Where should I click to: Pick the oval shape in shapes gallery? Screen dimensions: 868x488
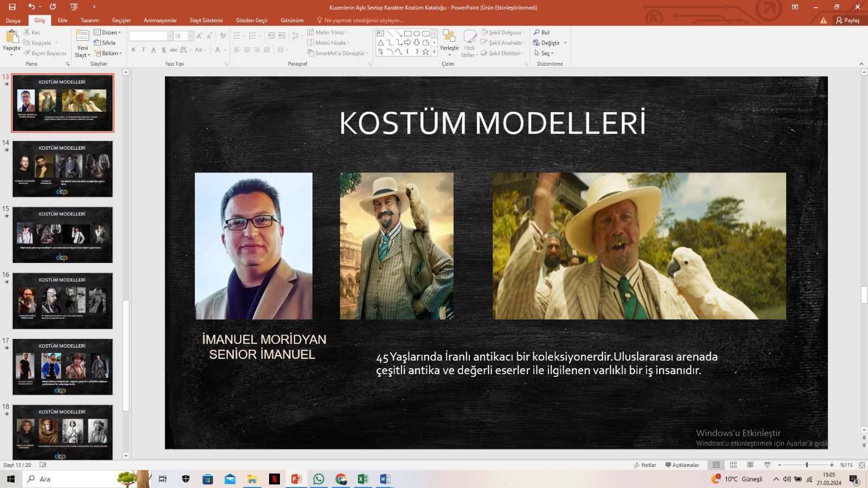417,34
